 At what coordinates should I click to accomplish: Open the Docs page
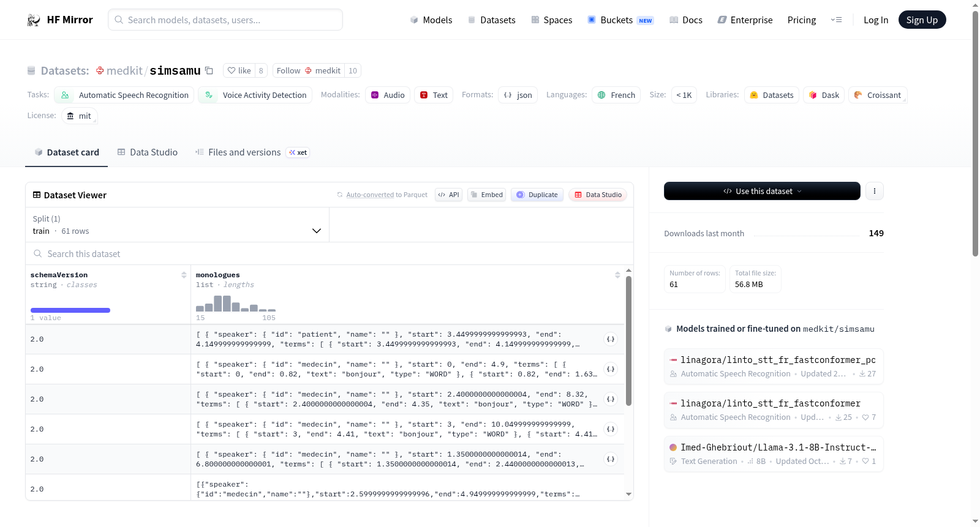pyautogui.click(x=686, y=20)
